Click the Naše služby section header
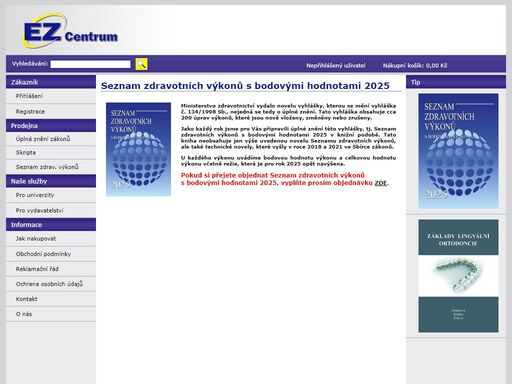The image size is (512, 384). click(51, 181)
